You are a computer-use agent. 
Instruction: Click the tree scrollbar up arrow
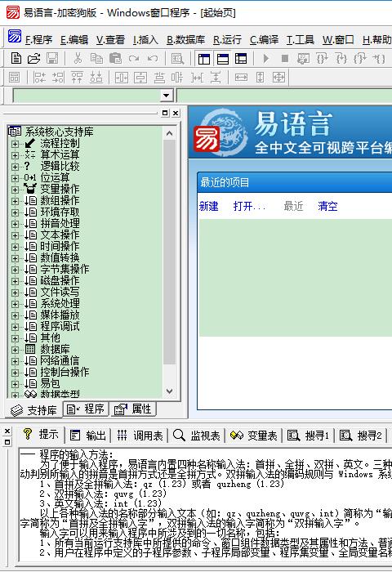[x=169, y=133]
